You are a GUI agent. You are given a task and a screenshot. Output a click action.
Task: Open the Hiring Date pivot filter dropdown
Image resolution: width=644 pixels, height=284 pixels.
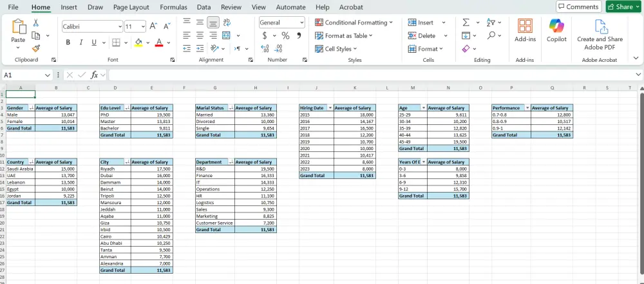[330, 108]
